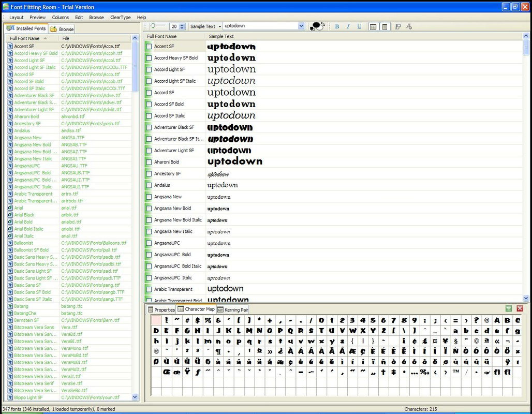Open the ClearType menu
The height and width of the screenshot is (414, 532).
click(121, 17)
